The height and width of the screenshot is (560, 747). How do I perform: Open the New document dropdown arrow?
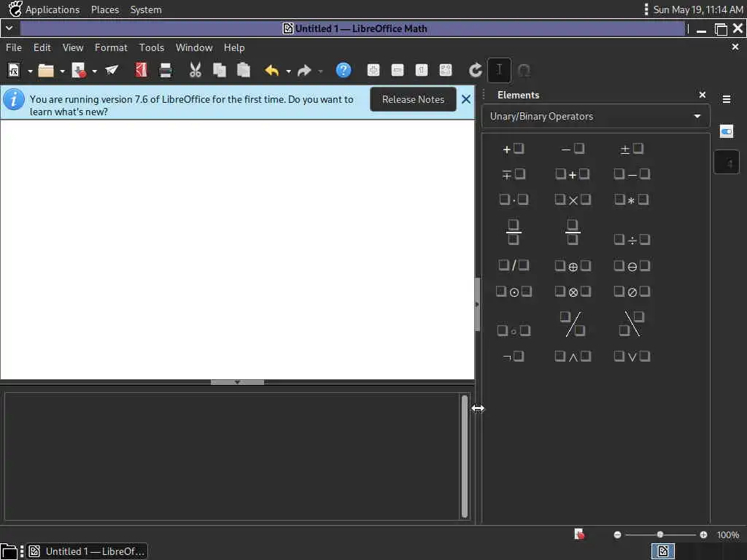coord(30,71)
